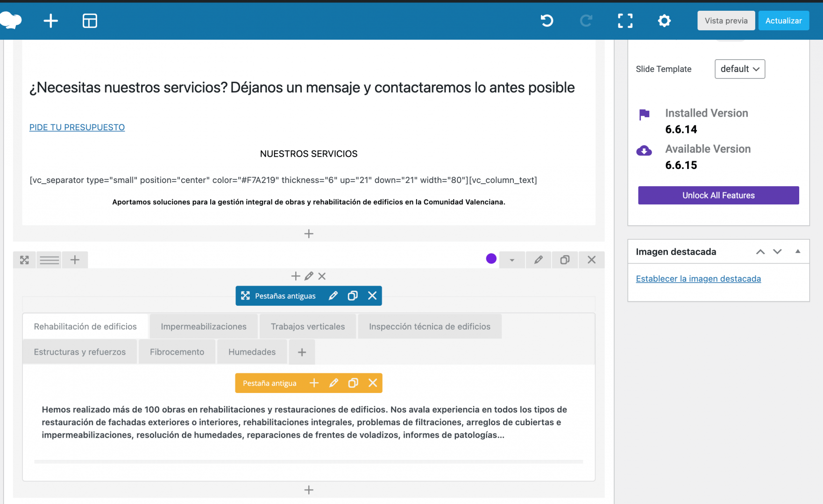Click Establecer la imagen destacada link

coord(698,279)
